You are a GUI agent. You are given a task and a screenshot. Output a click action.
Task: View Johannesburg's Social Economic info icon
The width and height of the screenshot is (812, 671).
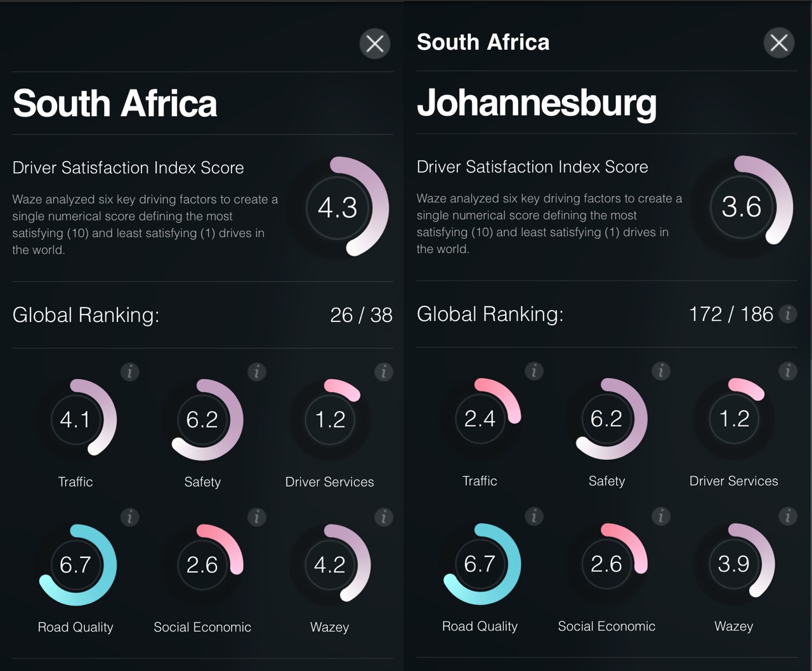[661, 516]
